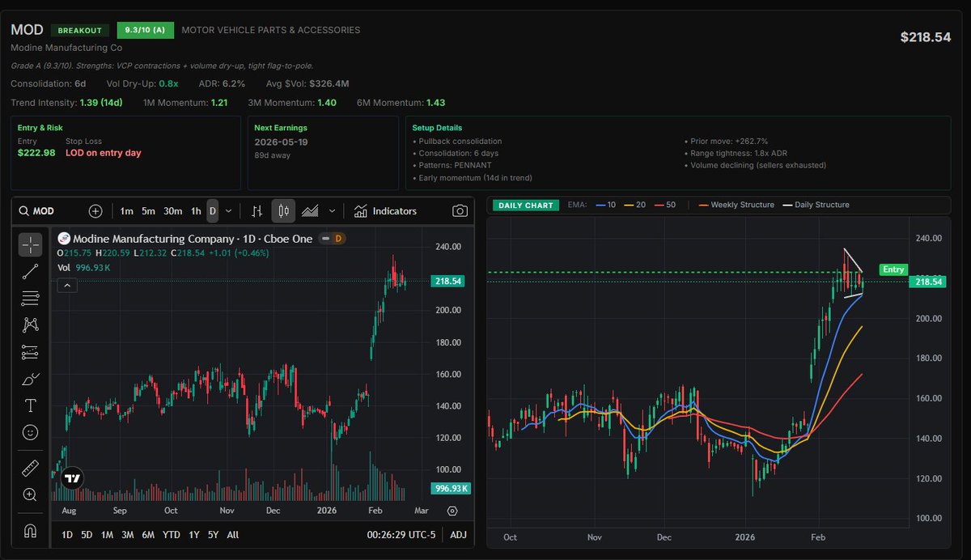
Task: Select the D daily interval
Action: point(213,211)
